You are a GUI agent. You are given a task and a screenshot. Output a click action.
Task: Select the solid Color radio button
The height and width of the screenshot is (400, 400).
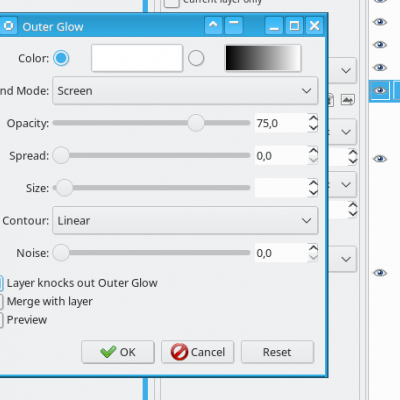(61, 58)
